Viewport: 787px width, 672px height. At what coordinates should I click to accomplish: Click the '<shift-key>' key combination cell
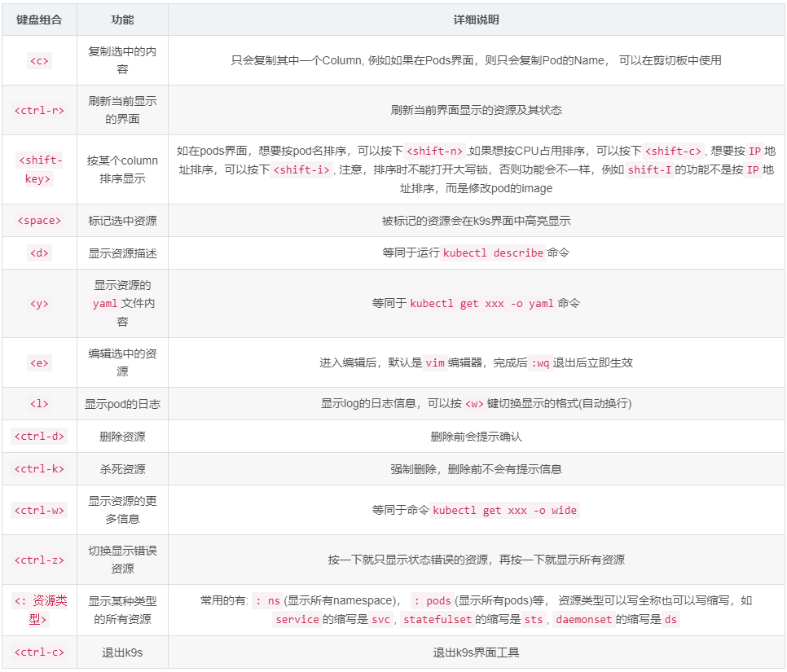[x=39, y=169]
